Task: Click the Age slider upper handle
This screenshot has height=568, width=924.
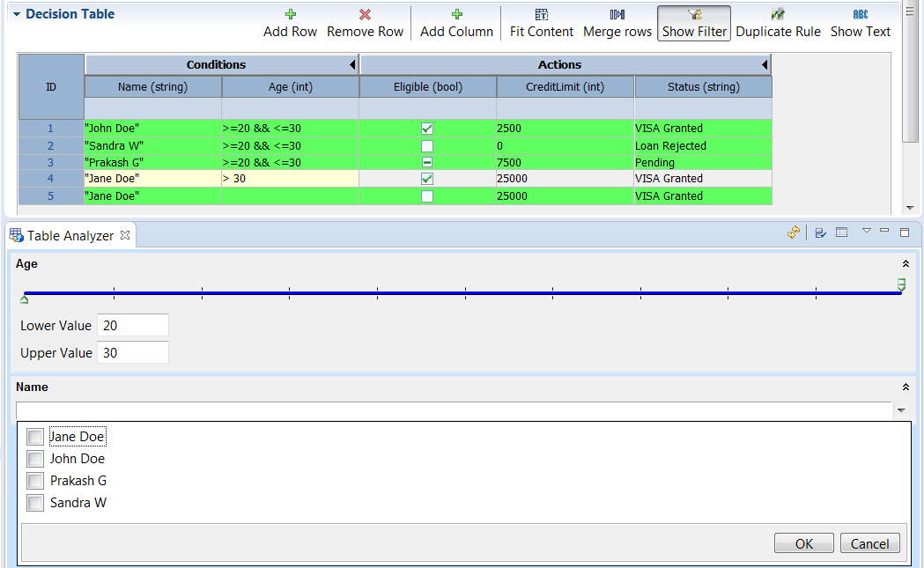Action: (901, 284)
